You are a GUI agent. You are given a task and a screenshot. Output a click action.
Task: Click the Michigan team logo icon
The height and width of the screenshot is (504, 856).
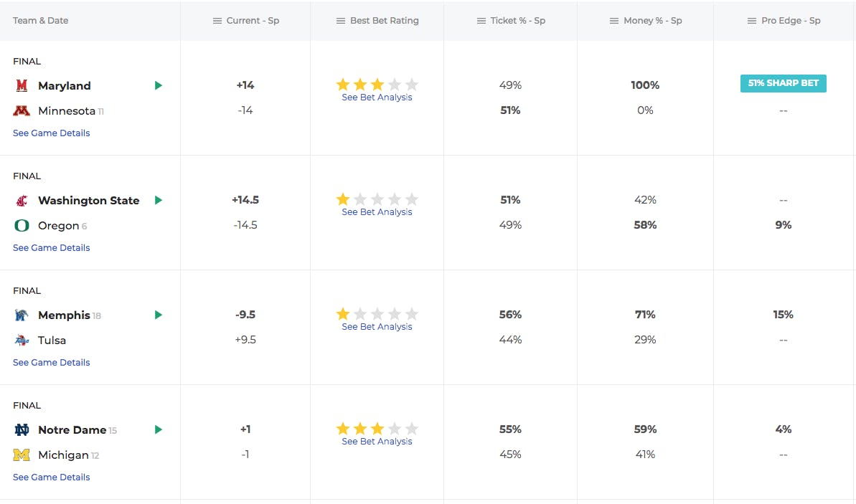22,455
